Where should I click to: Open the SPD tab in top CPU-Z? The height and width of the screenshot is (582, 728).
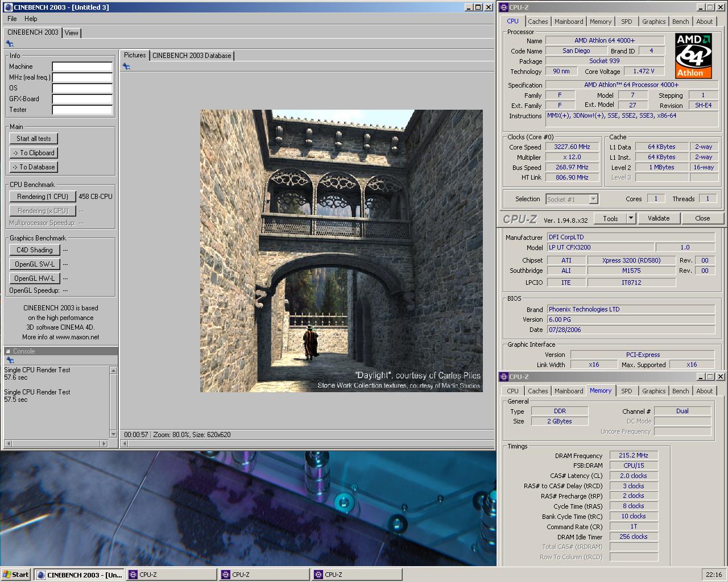[x=626, y=22]
